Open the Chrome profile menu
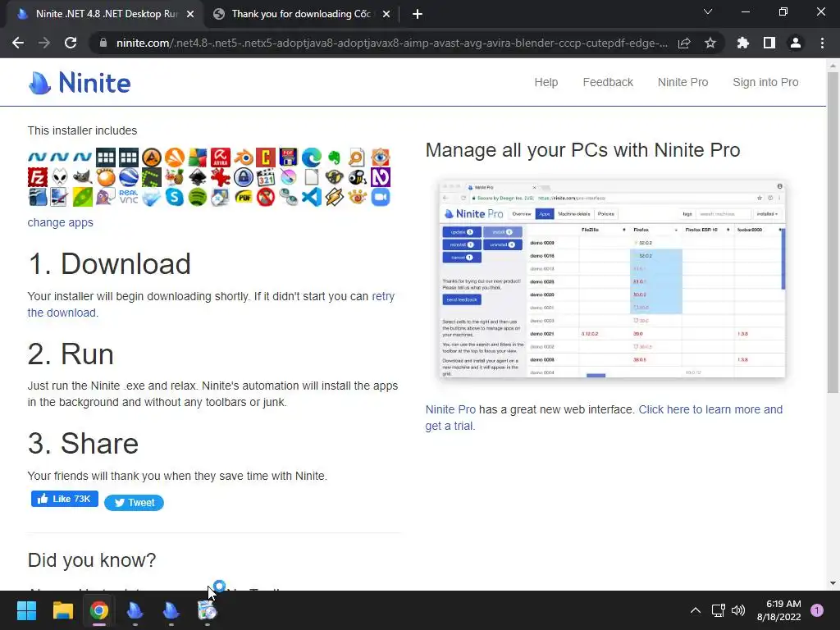 coord(796,43)
